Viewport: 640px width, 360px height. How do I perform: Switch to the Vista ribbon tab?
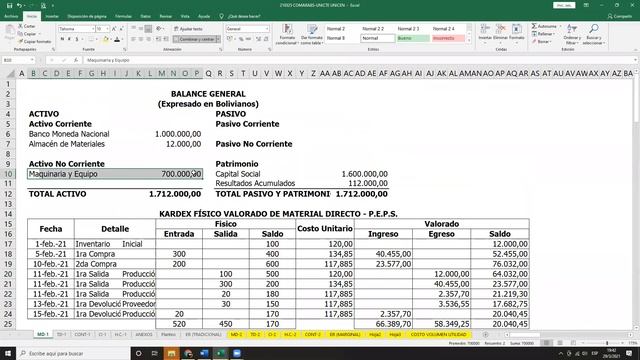point(185,16)
